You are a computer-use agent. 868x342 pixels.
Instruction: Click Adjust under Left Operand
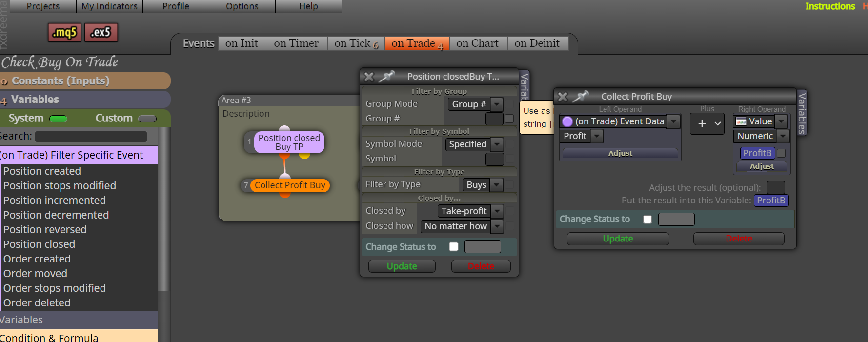coord(620,153)
